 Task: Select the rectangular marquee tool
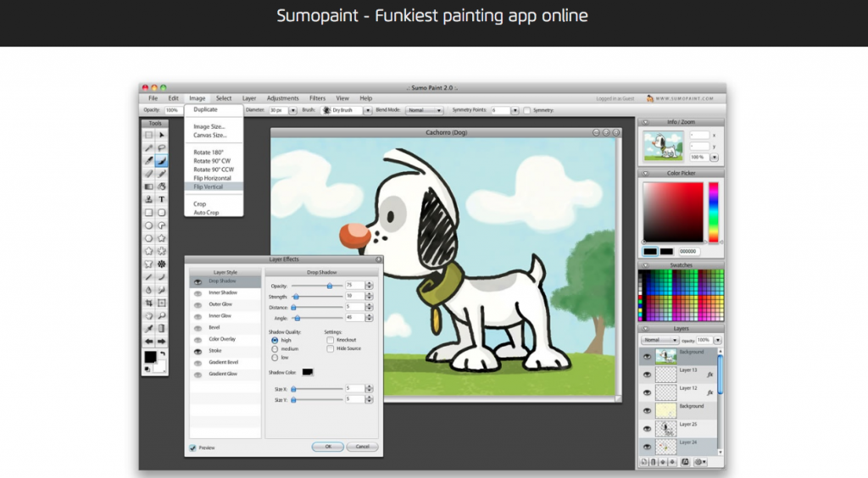[148, 135]
